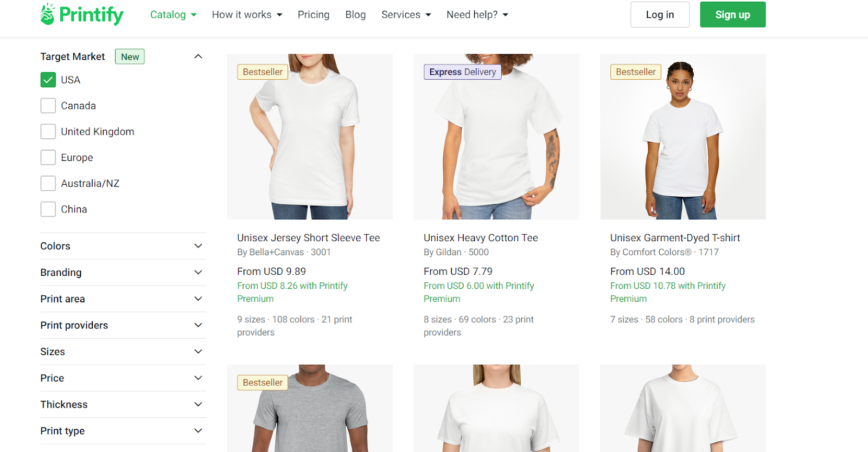Expand the Branding filter

click(123, 272)
